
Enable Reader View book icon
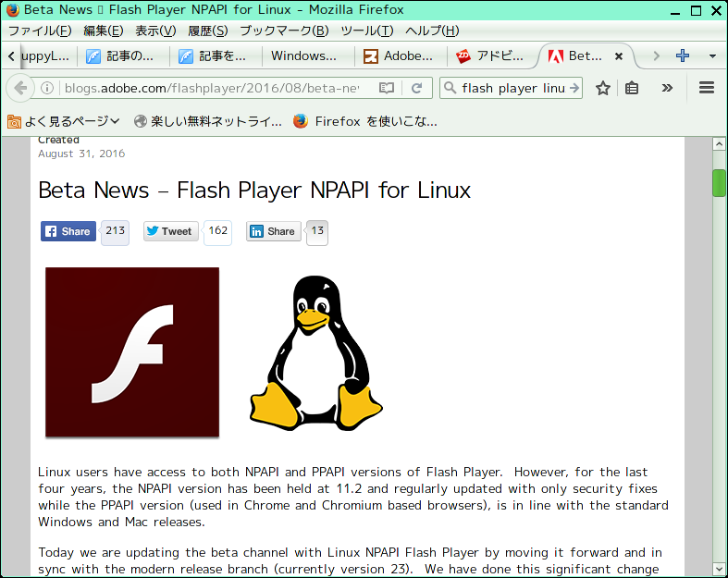pyautogui.click(x=387, y=88)
